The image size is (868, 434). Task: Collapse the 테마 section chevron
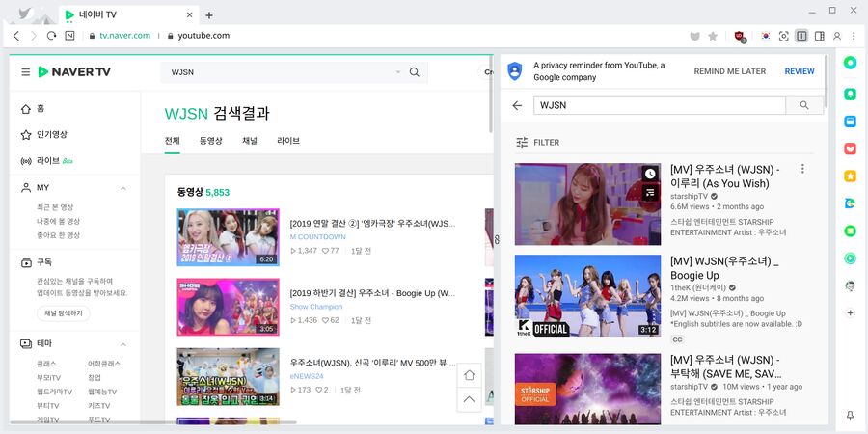[122, 344]
